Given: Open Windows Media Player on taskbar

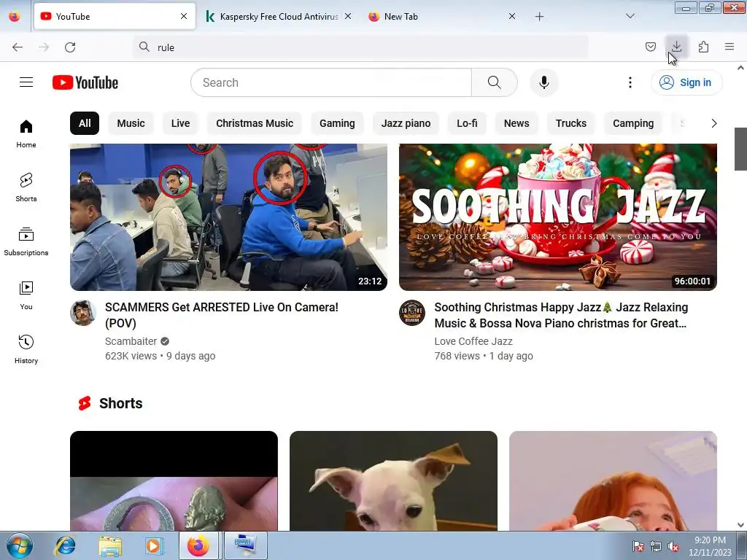Looking at the screenshot, I should pyautogui.click(x=153, y=545).
